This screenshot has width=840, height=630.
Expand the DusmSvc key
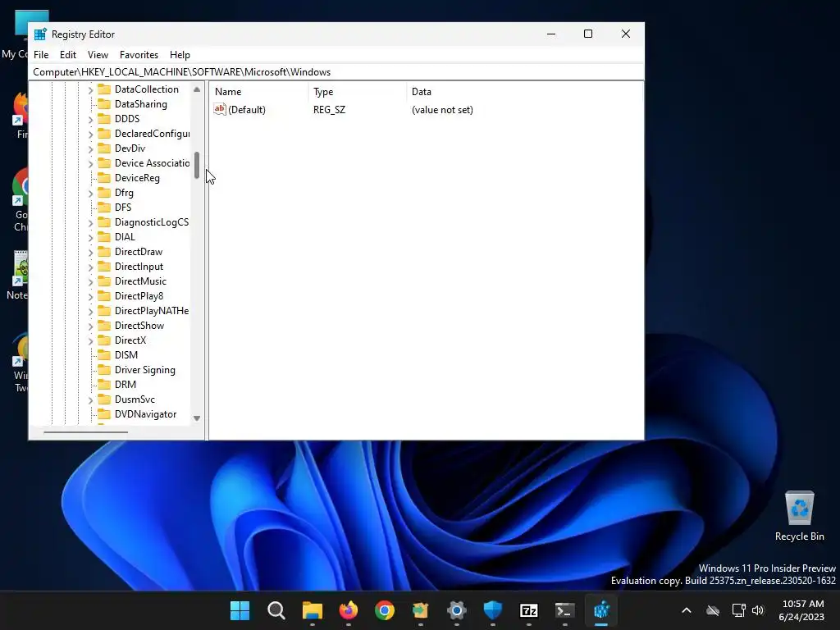[90, 399]
